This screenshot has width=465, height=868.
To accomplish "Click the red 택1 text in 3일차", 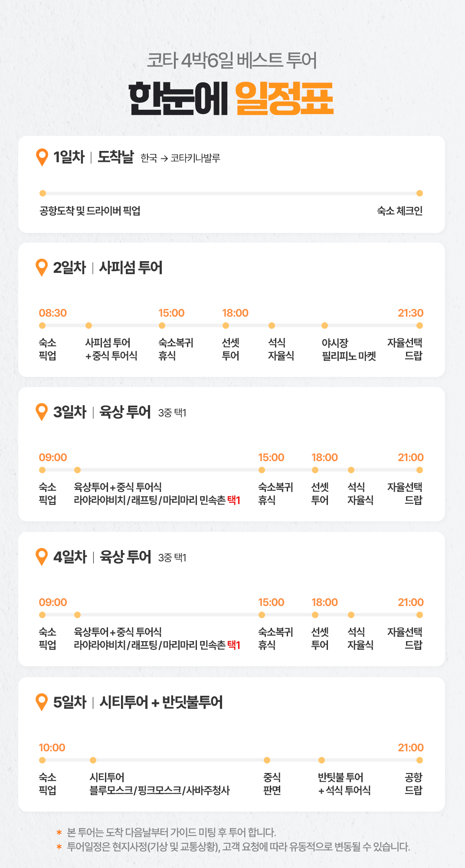I will coord(234,500).
